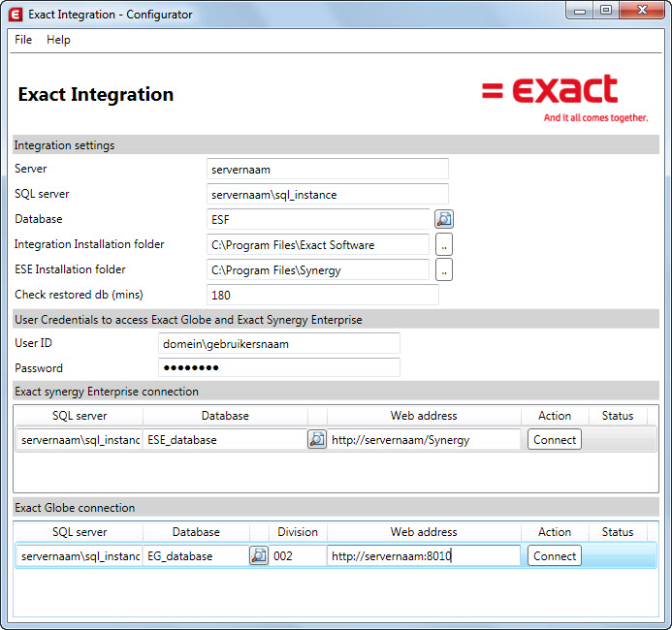
Task: Edit Synergy SQL server cell
Action: point(80,439)
